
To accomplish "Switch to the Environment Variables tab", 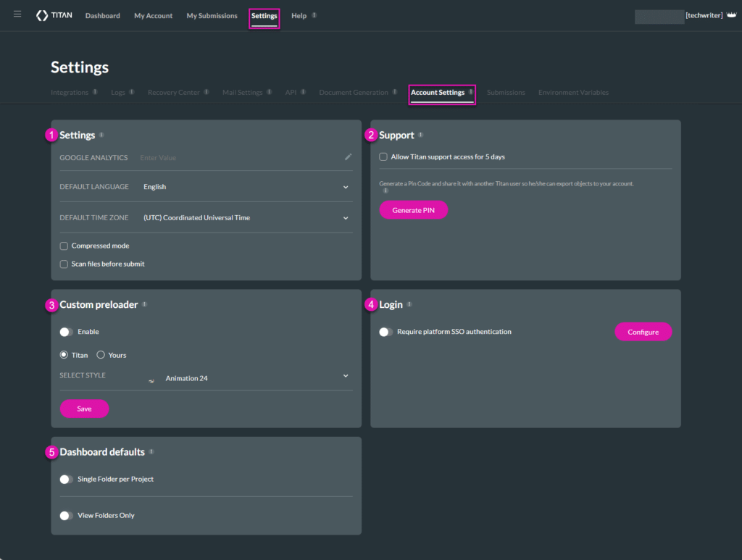I will (573, 92).
